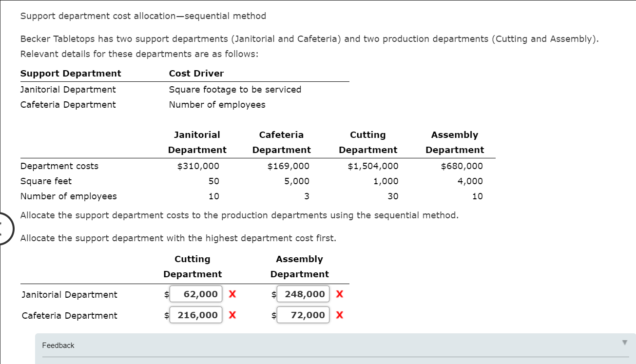Click the Cafeteria Assembly input showing 72,000
This screenshot has height=364, width=636.
pyautogui.click(x=303, y=315)
